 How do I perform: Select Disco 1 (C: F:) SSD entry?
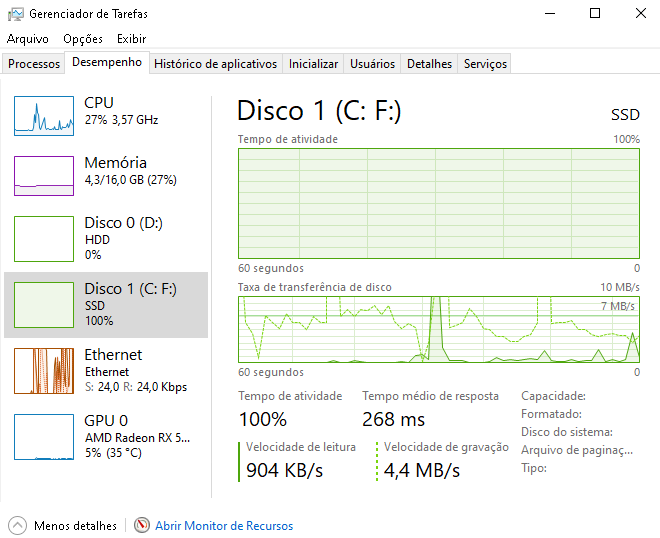(x=106, y=305)
